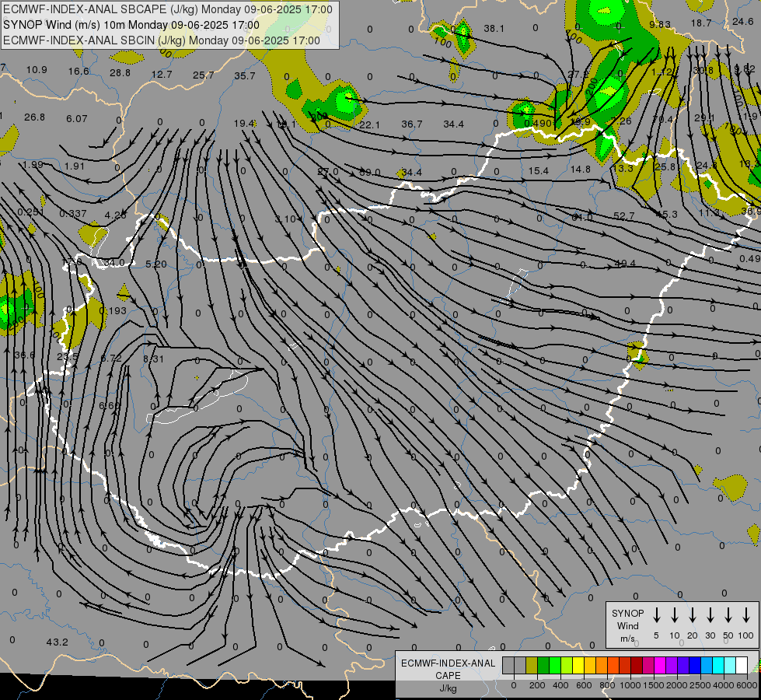Click the map value '19.4'

tap(244, 124)
